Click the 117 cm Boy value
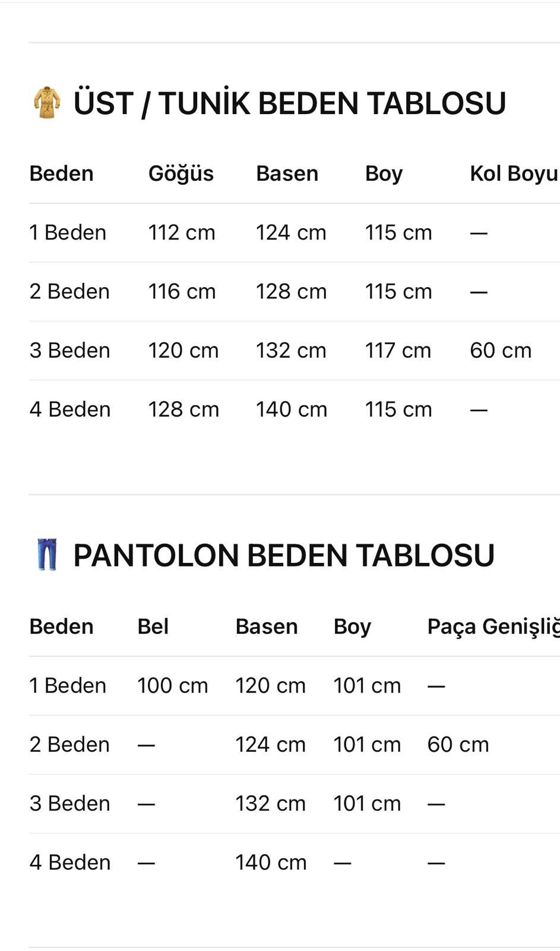 [398, 350]
